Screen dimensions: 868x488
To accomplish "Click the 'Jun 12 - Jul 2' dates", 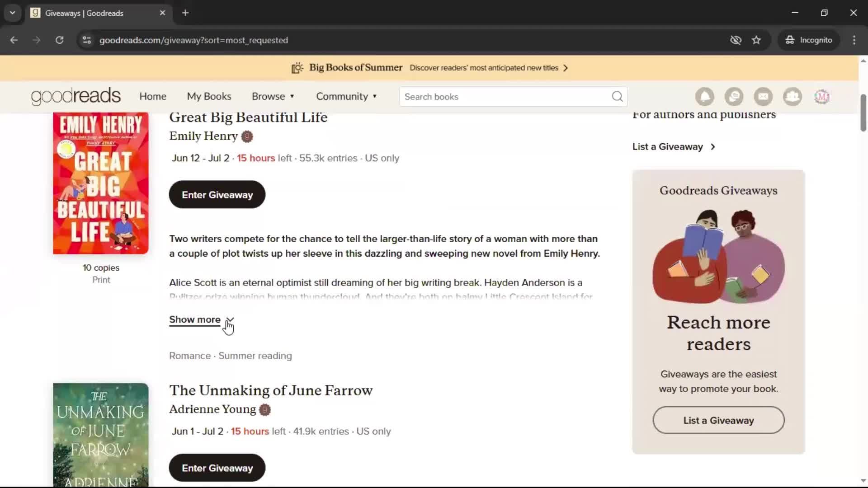I will 200,158.
